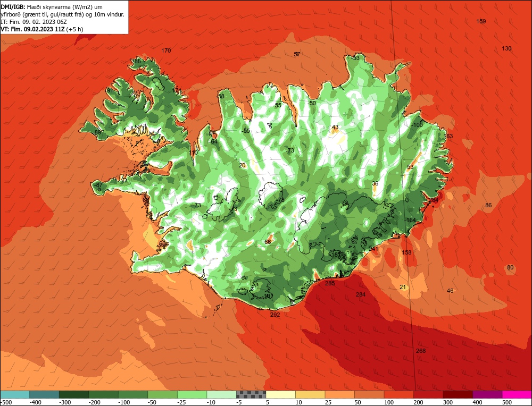532x406 pixels.
Task: Click the -200 label on color scale
Action: coord(94,402)
